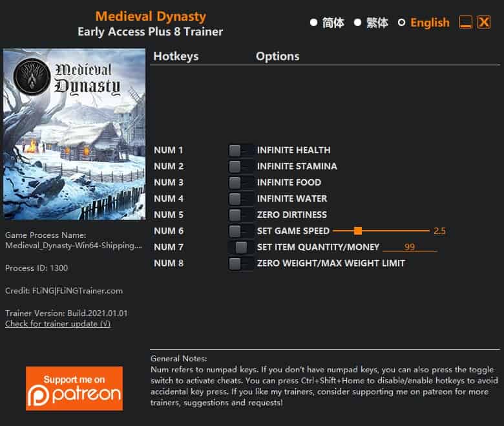Click the Early Access Plus 8 Trainer subtitle

coord(151,32)
